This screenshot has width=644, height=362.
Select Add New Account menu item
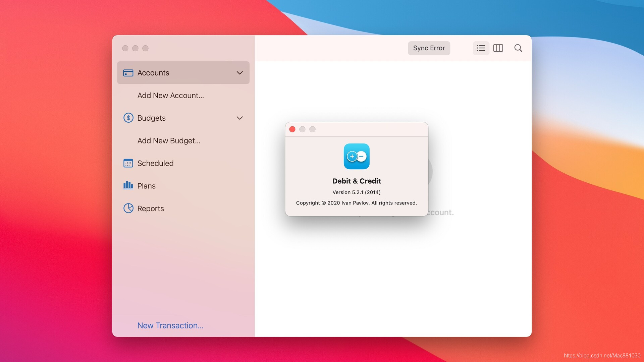pyautogui.click(x=170, y=95)
